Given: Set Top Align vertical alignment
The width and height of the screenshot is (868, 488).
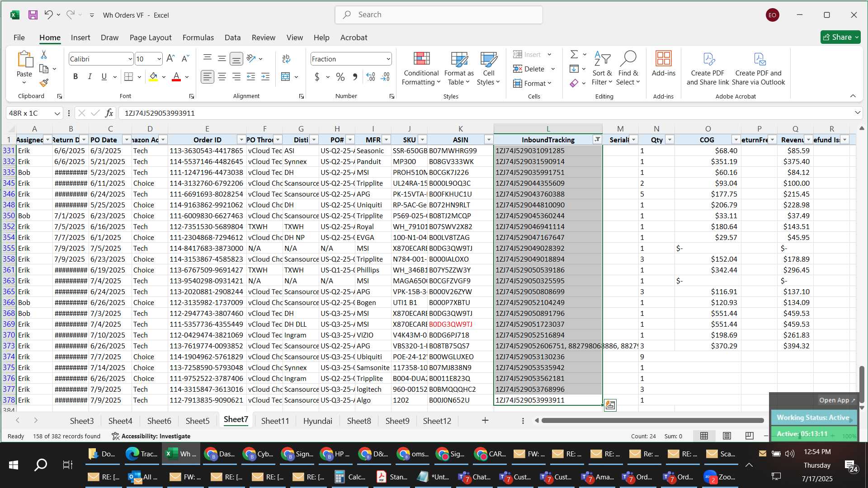Looking at the screenshot, I should [x=208, y=57].
